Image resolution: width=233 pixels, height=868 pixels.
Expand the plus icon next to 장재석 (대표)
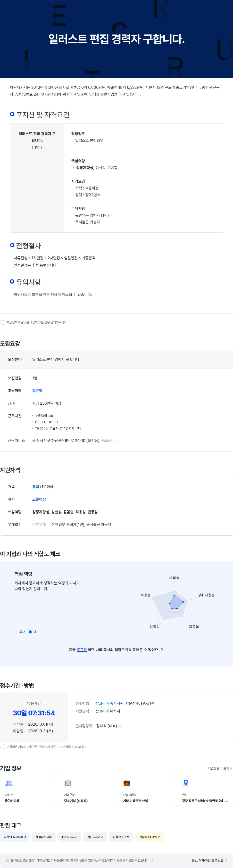point(120,725)
